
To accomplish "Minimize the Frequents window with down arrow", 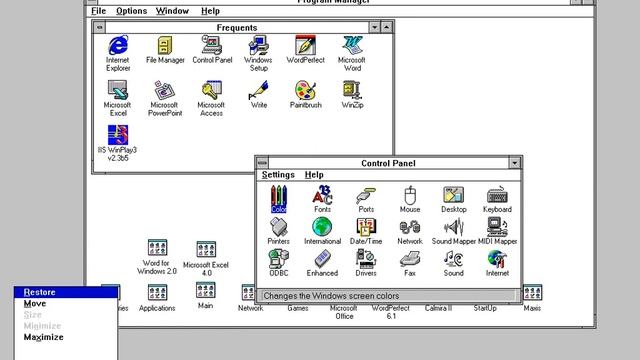I will coord(375,27).
